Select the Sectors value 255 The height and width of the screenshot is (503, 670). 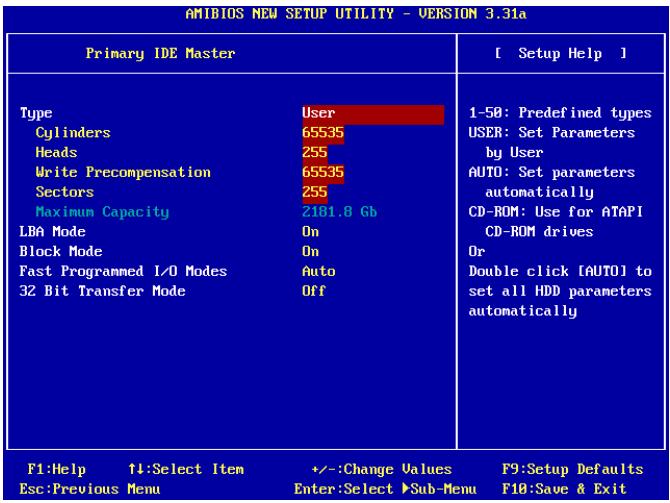tap(315, 193)
